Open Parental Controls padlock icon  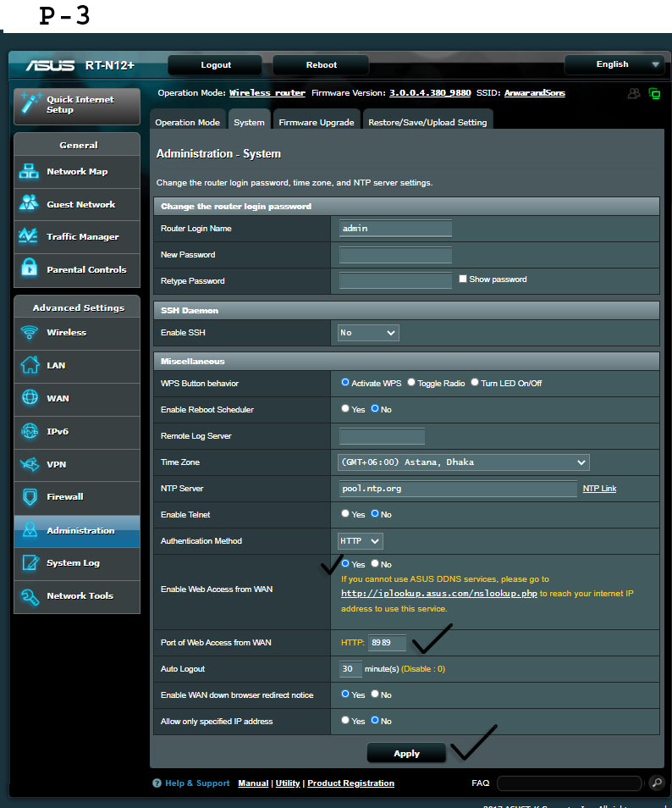[30, 269]
